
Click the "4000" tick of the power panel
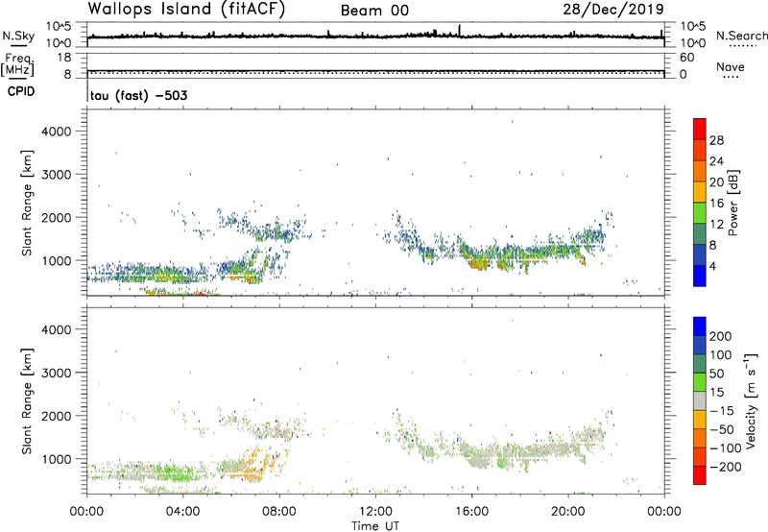57,132
